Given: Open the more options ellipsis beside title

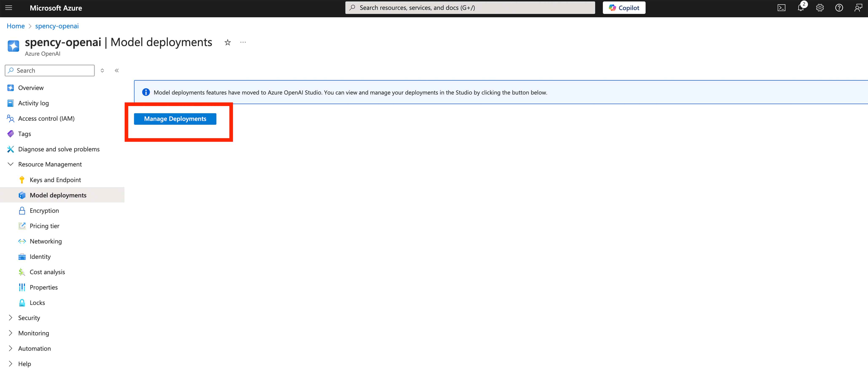Looking at the screenshot, I should (x=243, y=43).
